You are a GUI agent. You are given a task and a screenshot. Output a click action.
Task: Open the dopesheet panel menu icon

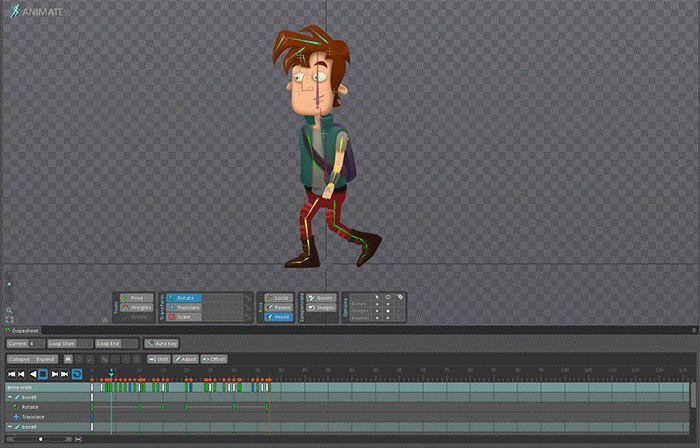pos(694,331)
